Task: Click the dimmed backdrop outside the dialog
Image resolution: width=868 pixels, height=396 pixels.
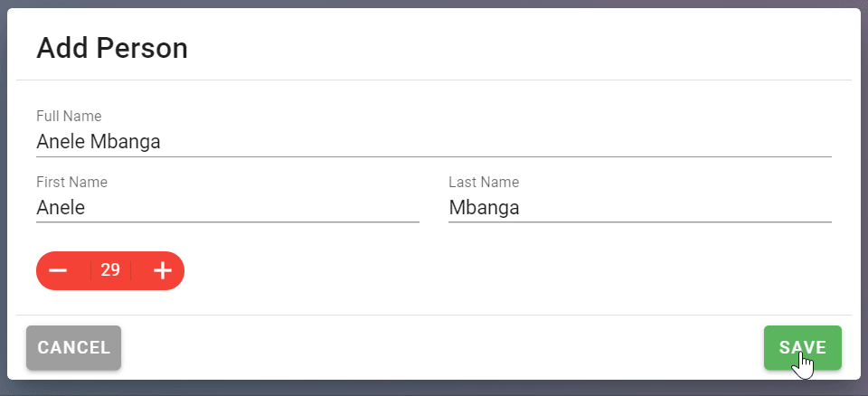Action: (x=434, y=388)
